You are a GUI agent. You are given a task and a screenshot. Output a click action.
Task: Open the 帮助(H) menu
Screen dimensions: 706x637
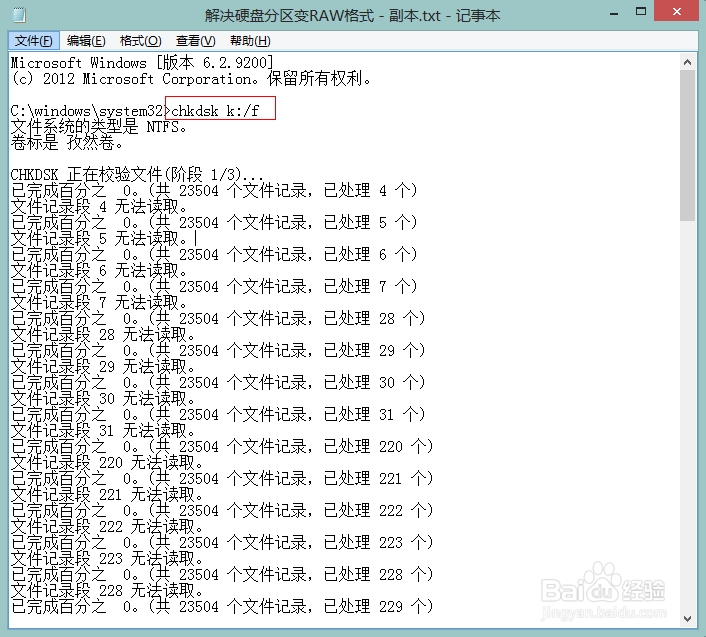pyautogui.click(x=250, y=41)
